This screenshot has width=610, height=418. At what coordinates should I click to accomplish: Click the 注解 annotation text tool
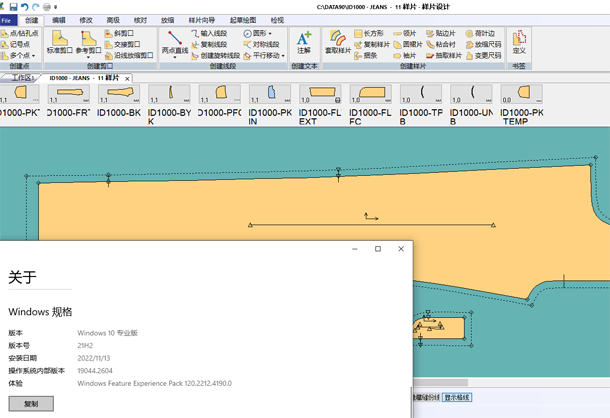pyautogui.click(x=304, y=42)
